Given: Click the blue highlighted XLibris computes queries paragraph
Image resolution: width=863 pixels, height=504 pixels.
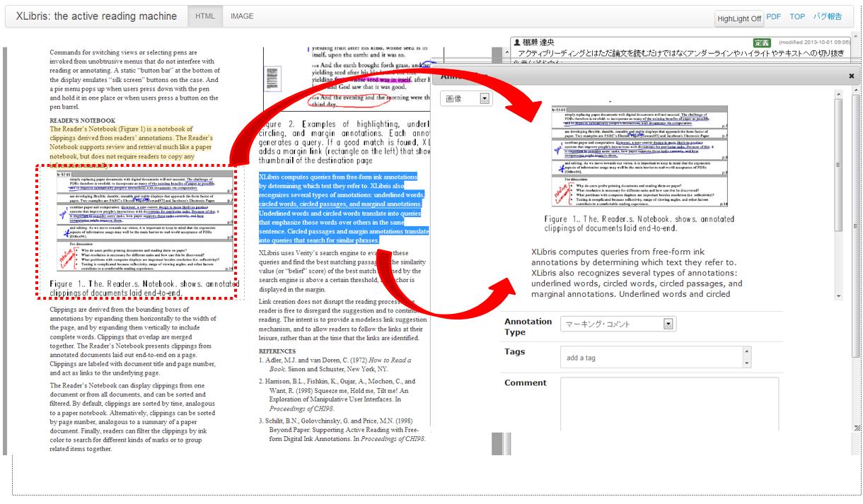Looking at the screenshot, I should tap(344, 209).
